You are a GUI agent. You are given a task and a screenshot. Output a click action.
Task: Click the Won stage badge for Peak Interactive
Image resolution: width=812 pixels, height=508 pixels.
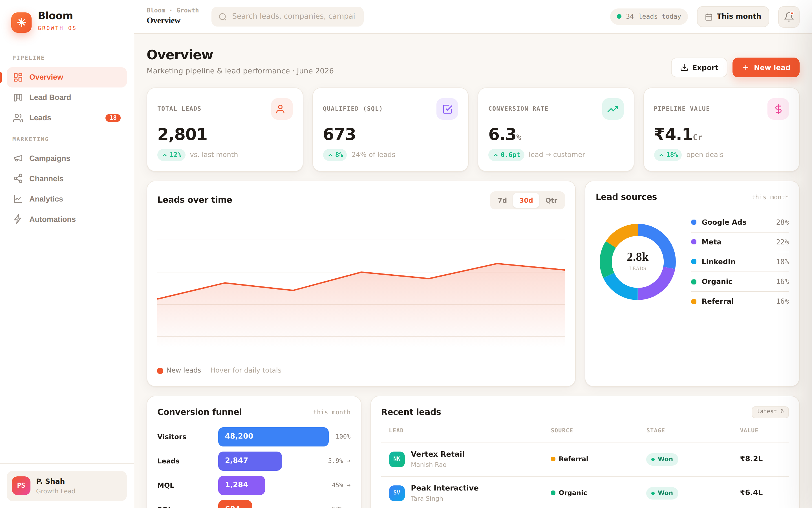(662, 493)
